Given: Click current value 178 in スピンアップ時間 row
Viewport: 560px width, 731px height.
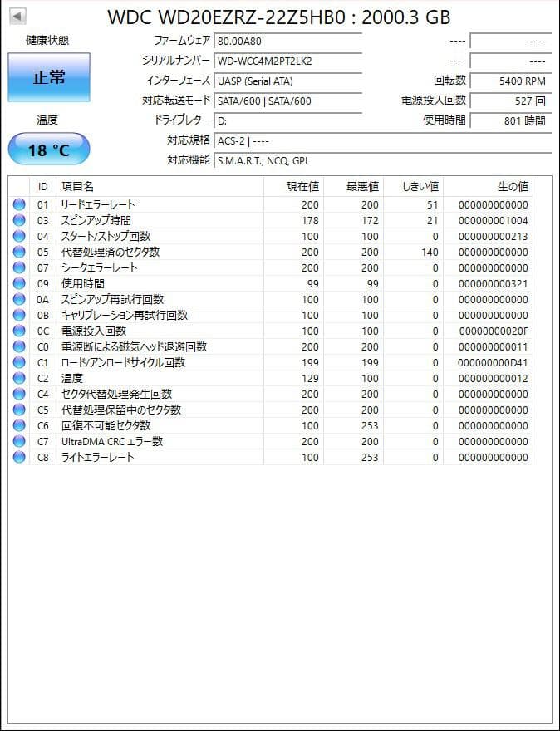Looking at the screenshot, I should pos(310,220).
